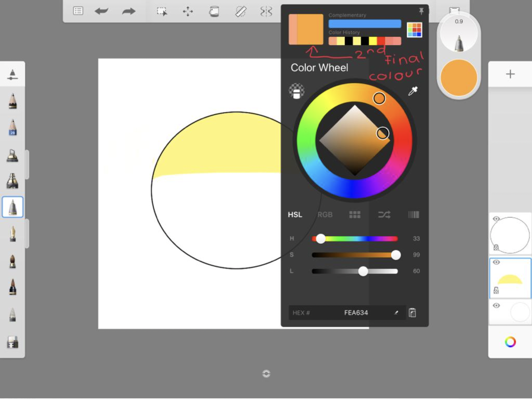Select the soft eraser pencil brush
The width and height of the screenshot is (532, 399).
point(13,314)
